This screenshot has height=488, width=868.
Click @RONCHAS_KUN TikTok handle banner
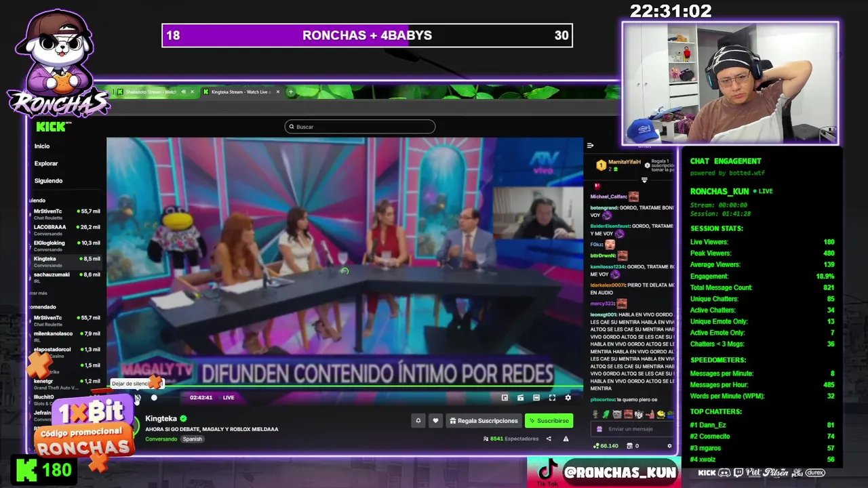coord(605,472)
